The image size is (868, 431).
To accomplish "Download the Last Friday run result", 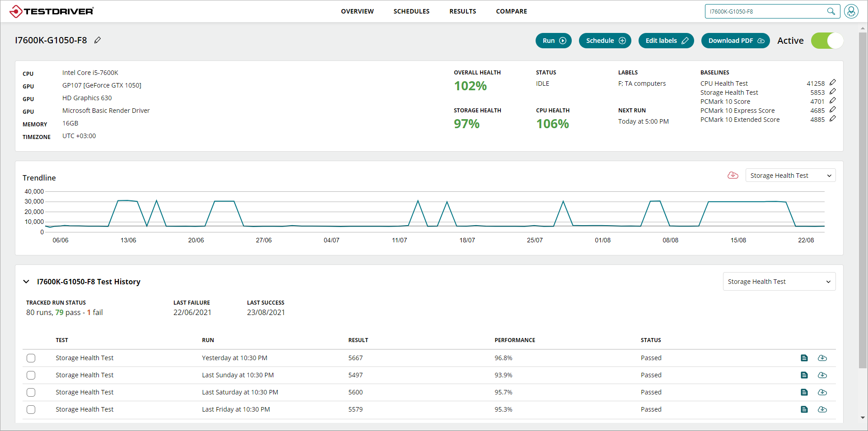I will (x=822, y=409).
